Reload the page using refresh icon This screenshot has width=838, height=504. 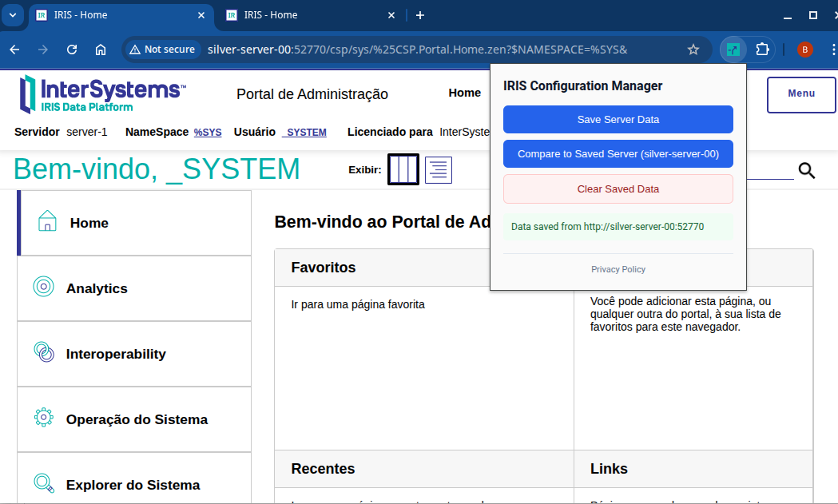tap(72, 50)
